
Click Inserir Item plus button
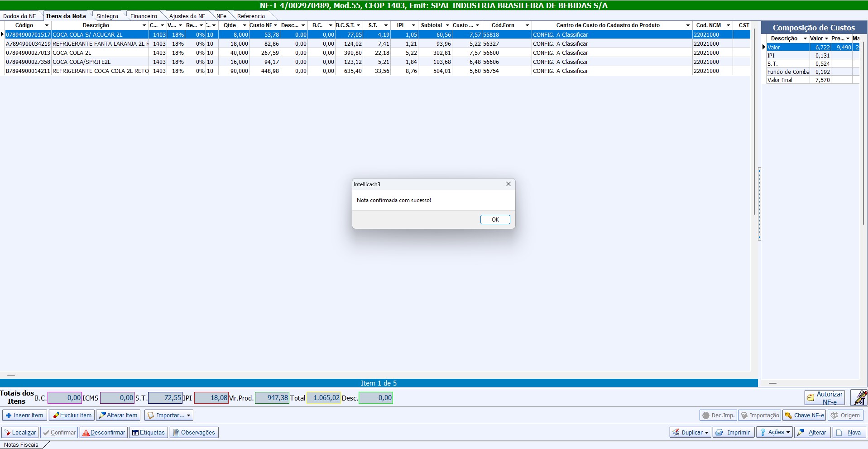(24, 415)
